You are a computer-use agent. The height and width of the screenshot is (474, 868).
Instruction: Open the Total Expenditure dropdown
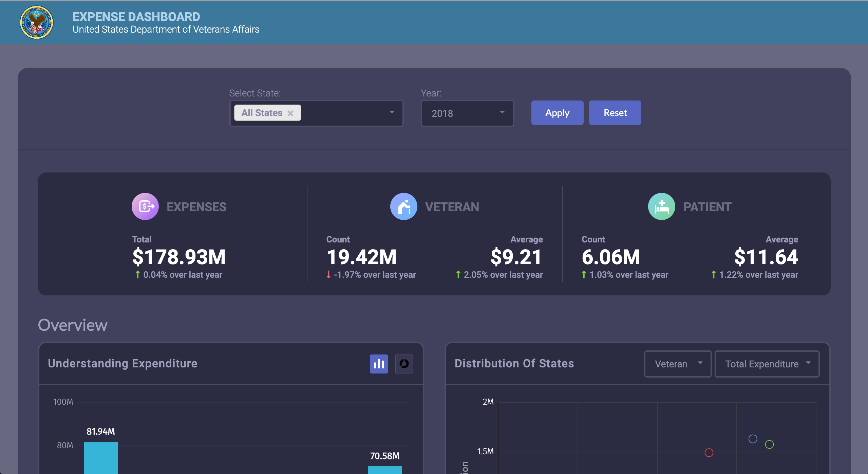767,364
